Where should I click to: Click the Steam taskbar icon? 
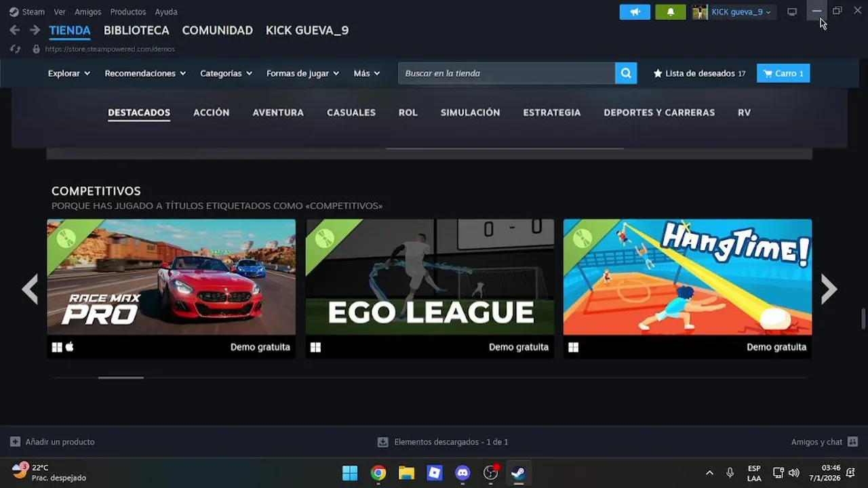(x=519, y=473)
